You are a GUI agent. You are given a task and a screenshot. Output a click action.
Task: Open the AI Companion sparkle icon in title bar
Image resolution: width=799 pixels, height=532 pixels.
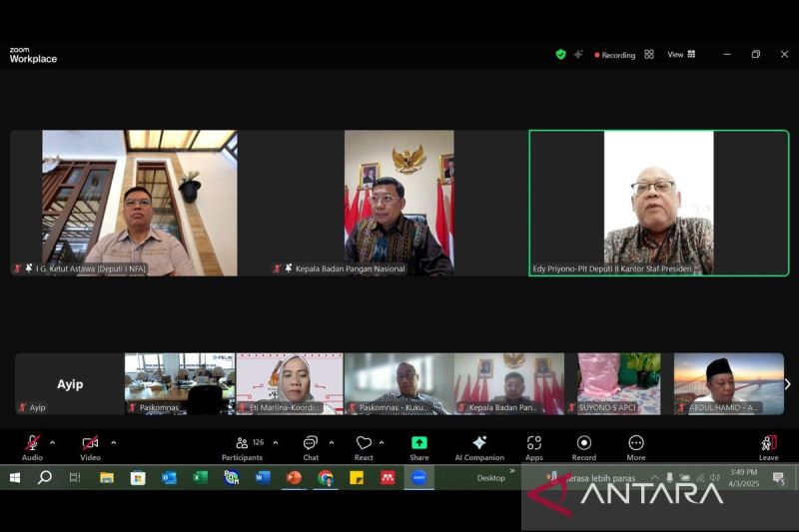tap(578, 54)
